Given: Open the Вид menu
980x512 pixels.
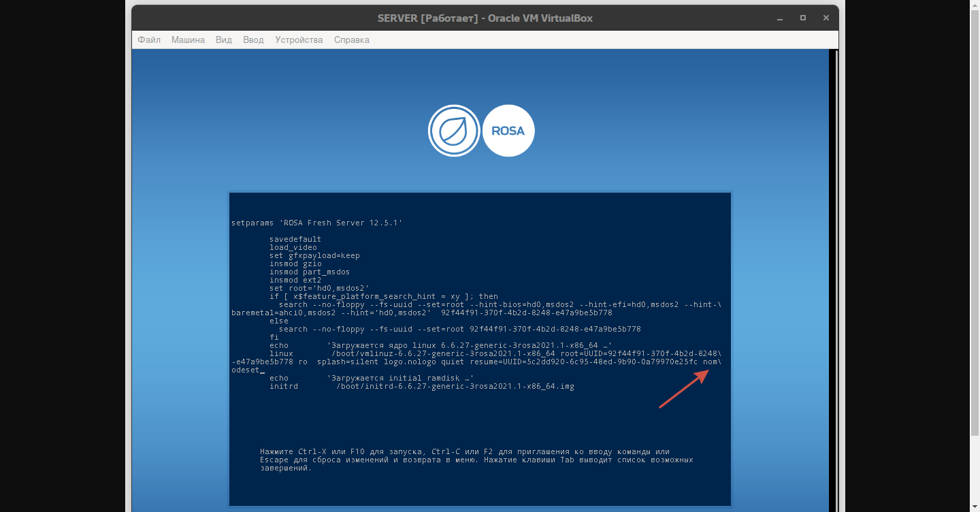Looking at the screenshot, I should click(x=224, y=39).
